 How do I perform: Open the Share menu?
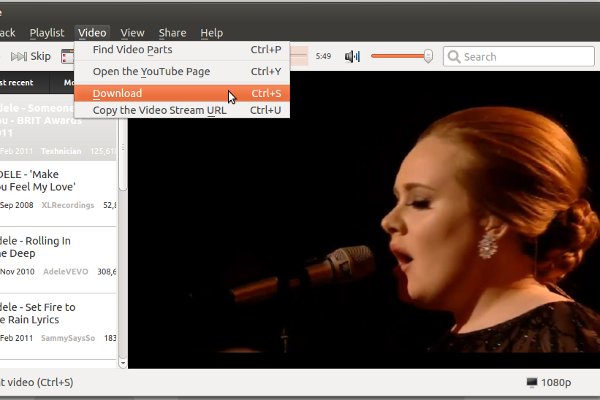[x=172, y=33]
